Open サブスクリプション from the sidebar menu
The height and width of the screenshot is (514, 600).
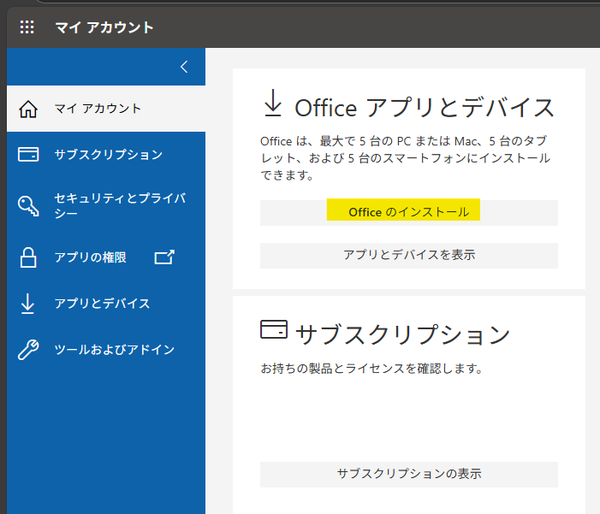tap(108, 155)
